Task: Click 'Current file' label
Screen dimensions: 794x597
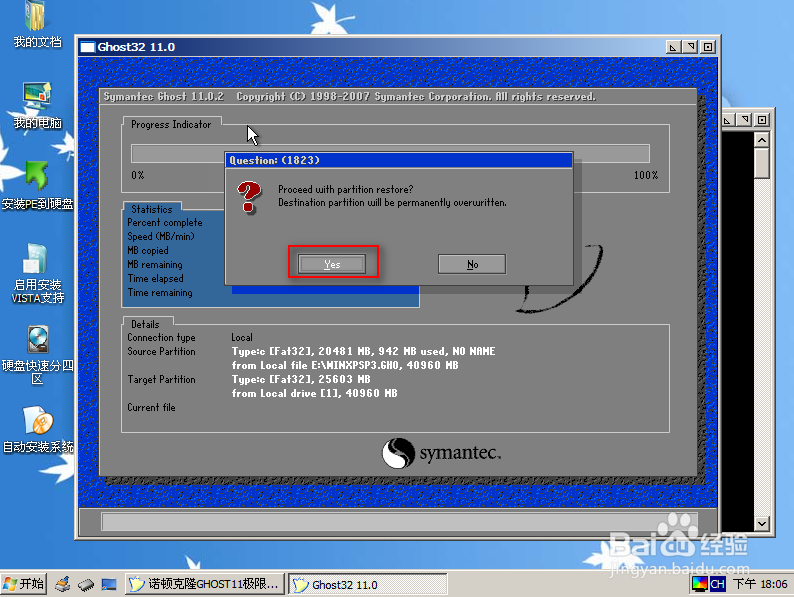Action: 151,407
